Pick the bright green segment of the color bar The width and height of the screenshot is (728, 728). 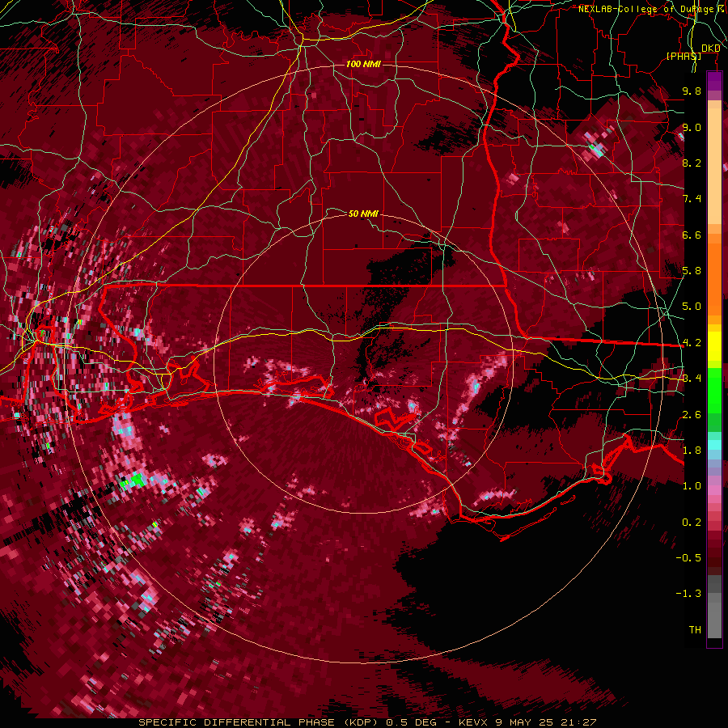point(714,391)
